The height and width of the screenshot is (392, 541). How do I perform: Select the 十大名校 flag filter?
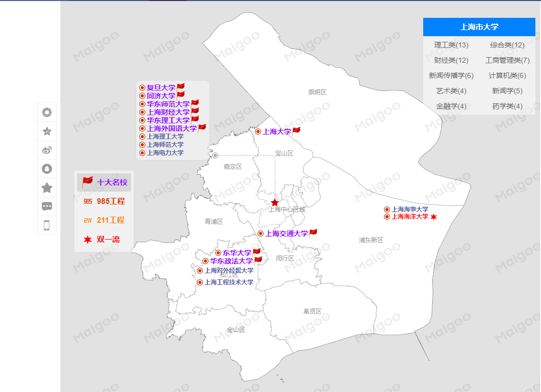(104, 182)
